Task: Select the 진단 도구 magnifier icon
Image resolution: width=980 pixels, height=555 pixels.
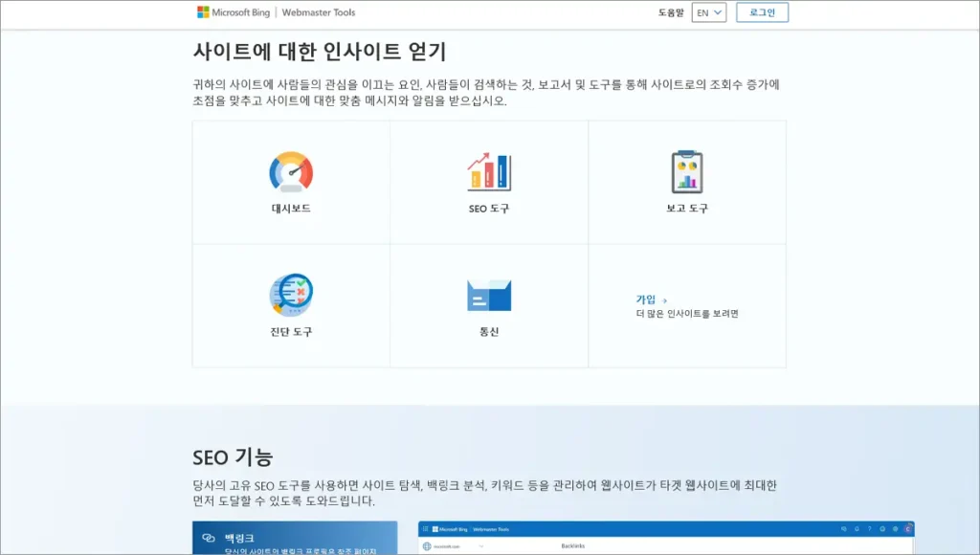Action: coord(291,295)
